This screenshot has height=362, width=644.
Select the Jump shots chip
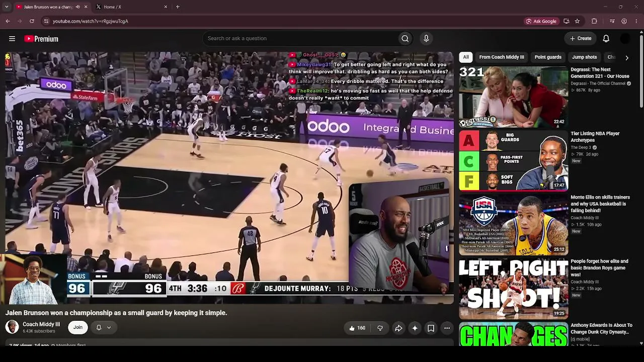(584, 57)
